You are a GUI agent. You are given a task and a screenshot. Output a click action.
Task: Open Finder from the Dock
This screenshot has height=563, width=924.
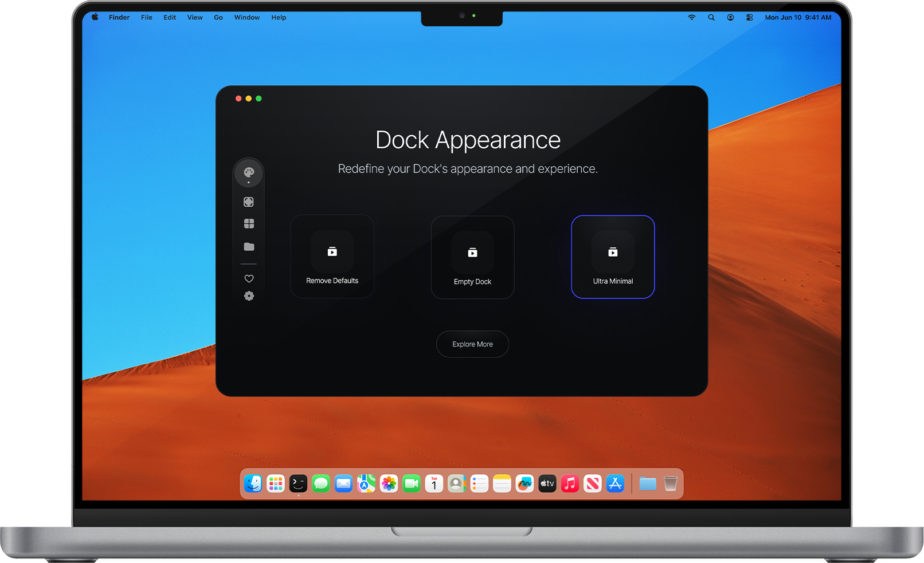click(x=253, y=484)
